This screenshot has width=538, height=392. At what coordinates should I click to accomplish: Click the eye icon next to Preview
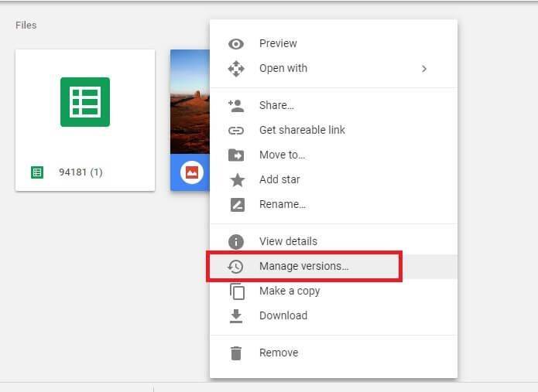(236, 44)
